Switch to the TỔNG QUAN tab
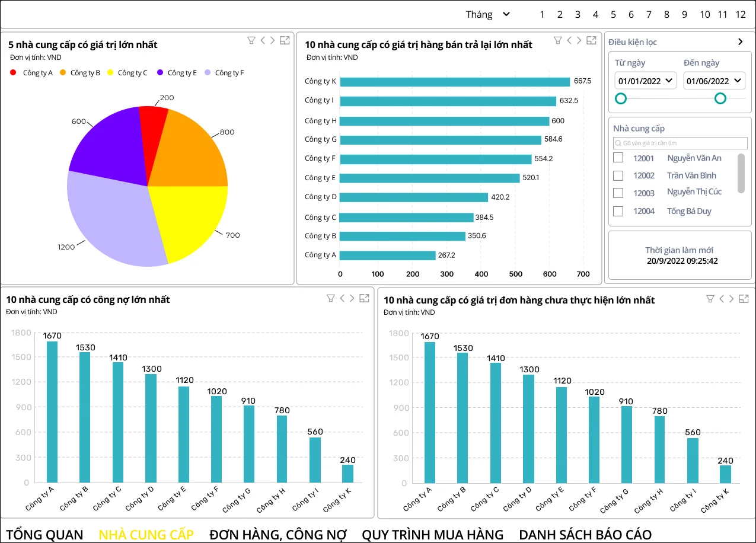Viewport: 756px width, 543px height. click(x=44, y=534)
